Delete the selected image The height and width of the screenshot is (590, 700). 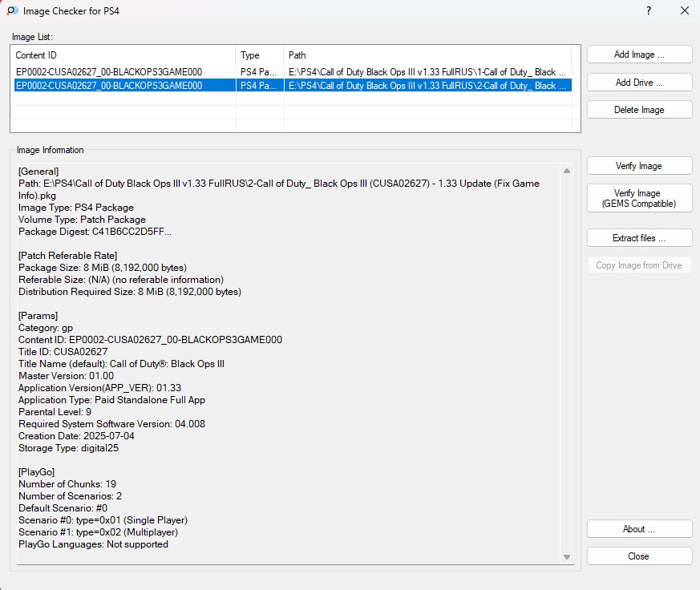pos(639,110)
